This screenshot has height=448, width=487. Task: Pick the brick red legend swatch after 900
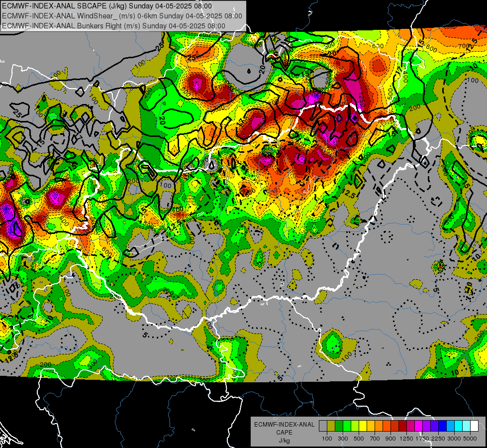point(395,426)
